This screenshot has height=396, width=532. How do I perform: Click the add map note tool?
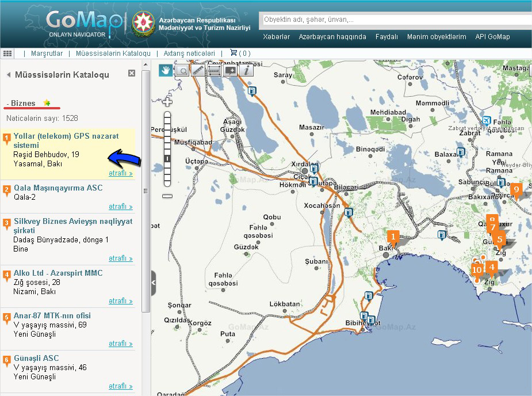pyautogui.click(x=230, y=70)
